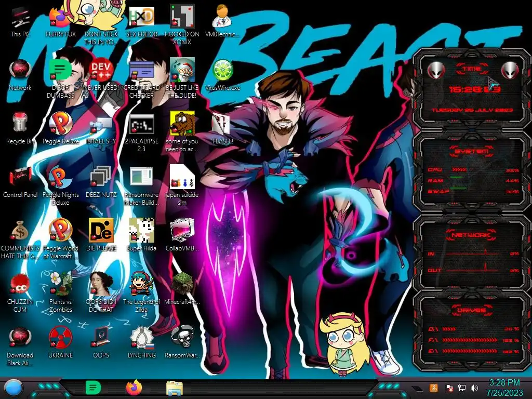Select the VirusWire.exe lime icon
532x399 pixels.
(x=222, y=75)
